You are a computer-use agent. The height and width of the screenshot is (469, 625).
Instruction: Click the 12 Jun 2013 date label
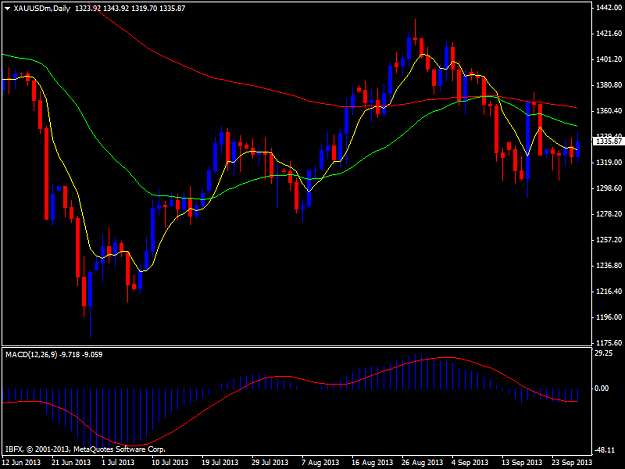tap(21, 462)
